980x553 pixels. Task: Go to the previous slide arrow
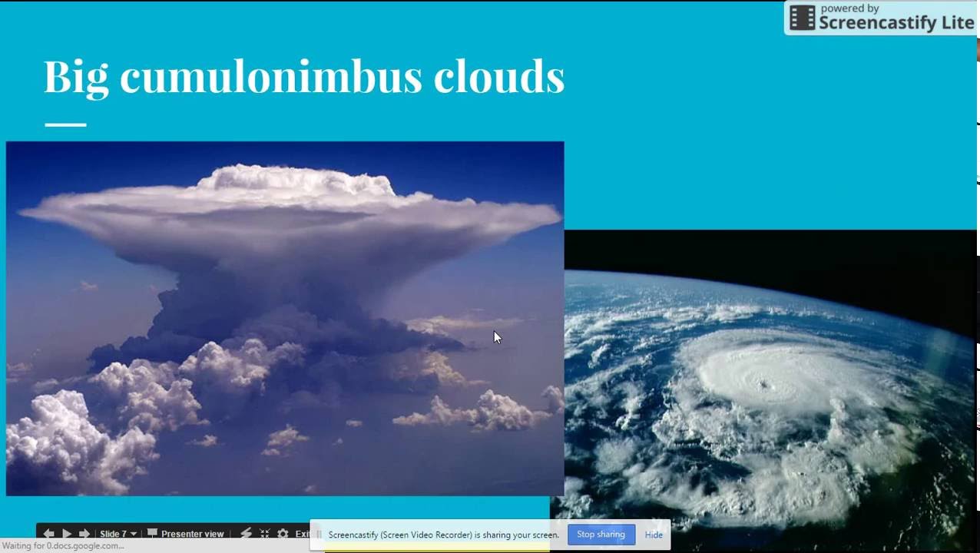coord(49,533)
